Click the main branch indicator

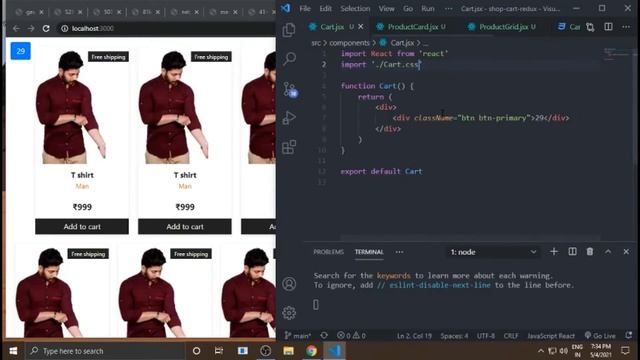click(x=298, y=336)
